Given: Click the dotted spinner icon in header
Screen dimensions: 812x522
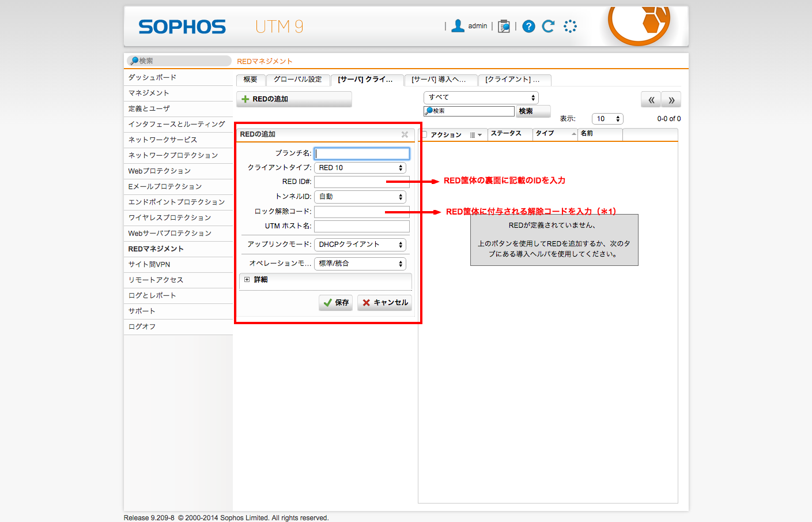Looking at the screenshot, I should pyautogui.click(x=570, y=26).
